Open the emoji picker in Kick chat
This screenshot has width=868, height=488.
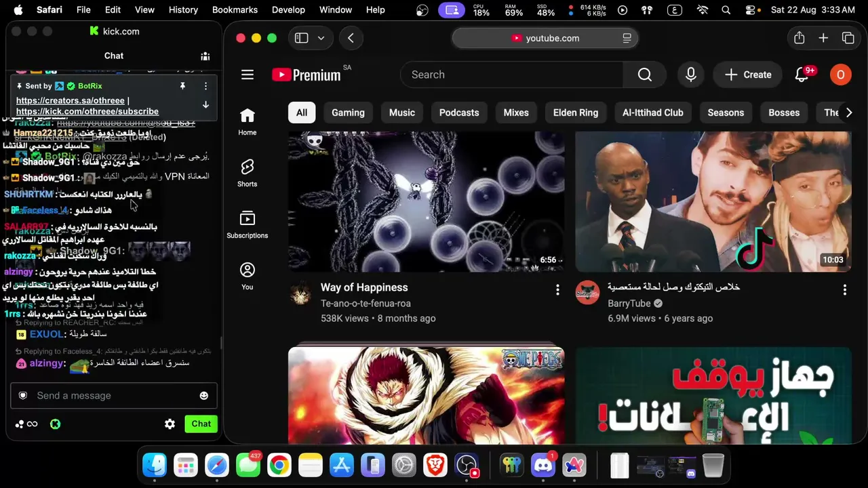204,396
